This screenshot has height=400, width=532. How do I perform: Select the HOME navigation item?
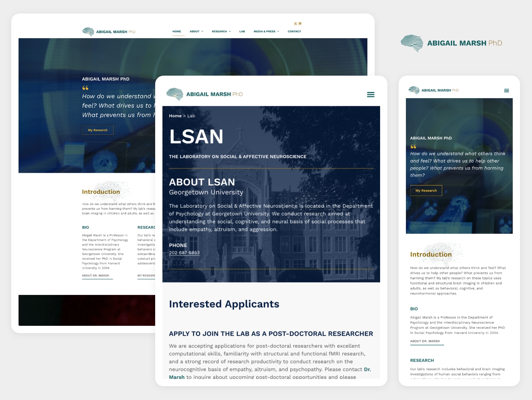[x=177, y=31]
